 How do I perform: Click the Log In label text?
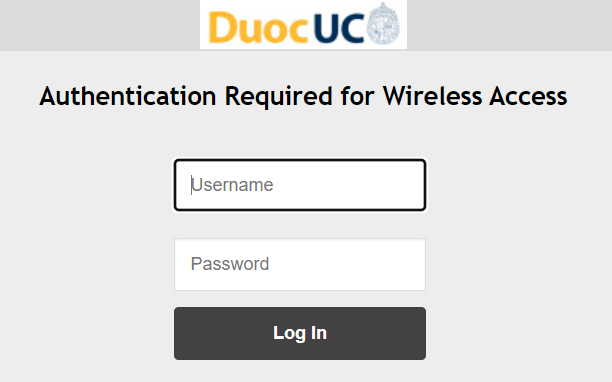(300, 334)
